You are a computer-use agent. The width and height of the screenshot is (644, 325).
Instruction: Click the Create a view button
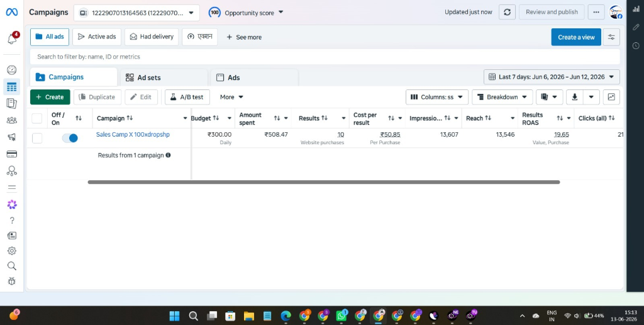[576, 37]
